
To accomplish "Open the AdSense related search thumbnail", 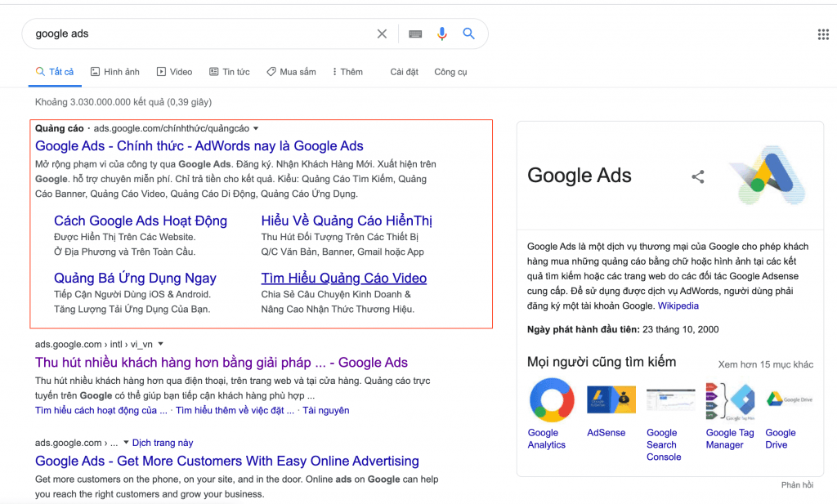I will [611, 399].
